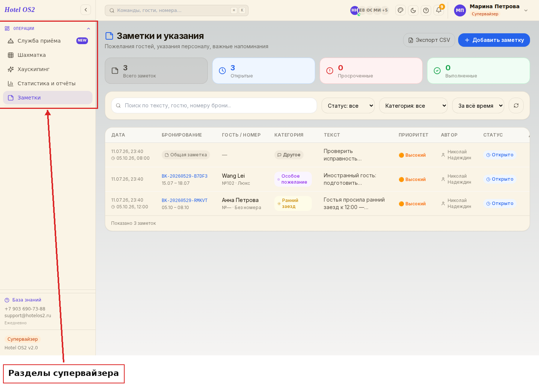Image resolution: width=539 pixels, height=392 pixels.
Task: Go to Хаускипинг section
Action: (x=48, y=69)
